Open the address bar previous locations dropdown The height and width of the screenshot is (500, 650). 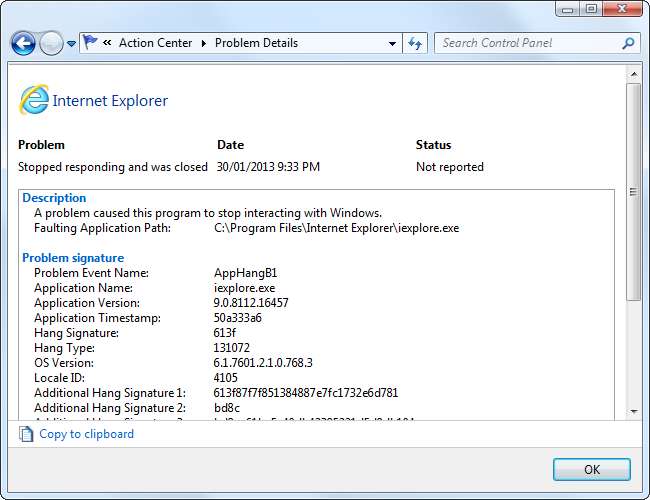click(x=392, y=43)
